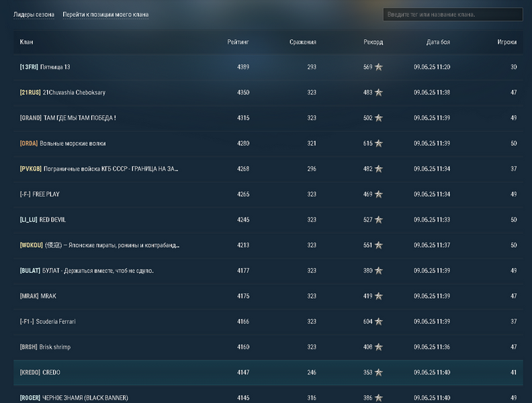The height and width of the screenshot is (403, 532).
Task: Click rating value 4315
Action: (x=243, y=118)
